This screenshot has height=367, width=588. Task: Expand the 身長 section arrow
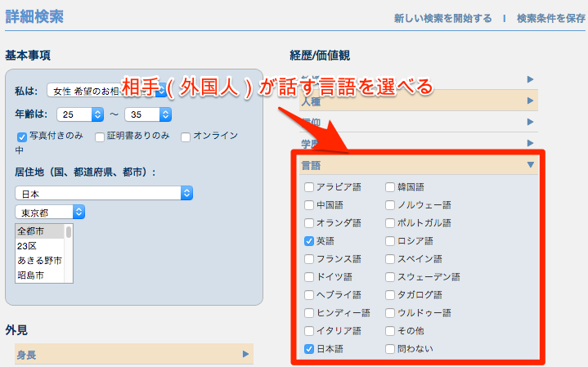[x=245, y=354]
